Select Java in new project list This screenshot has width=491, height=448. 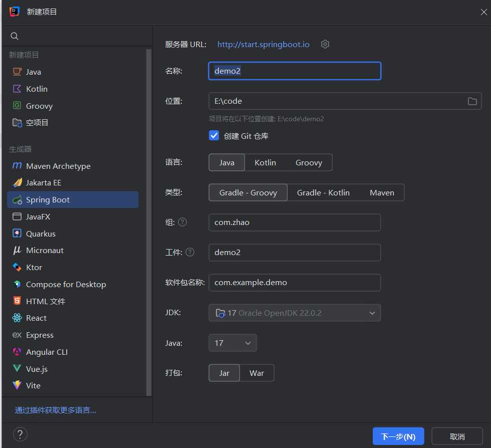73,72
